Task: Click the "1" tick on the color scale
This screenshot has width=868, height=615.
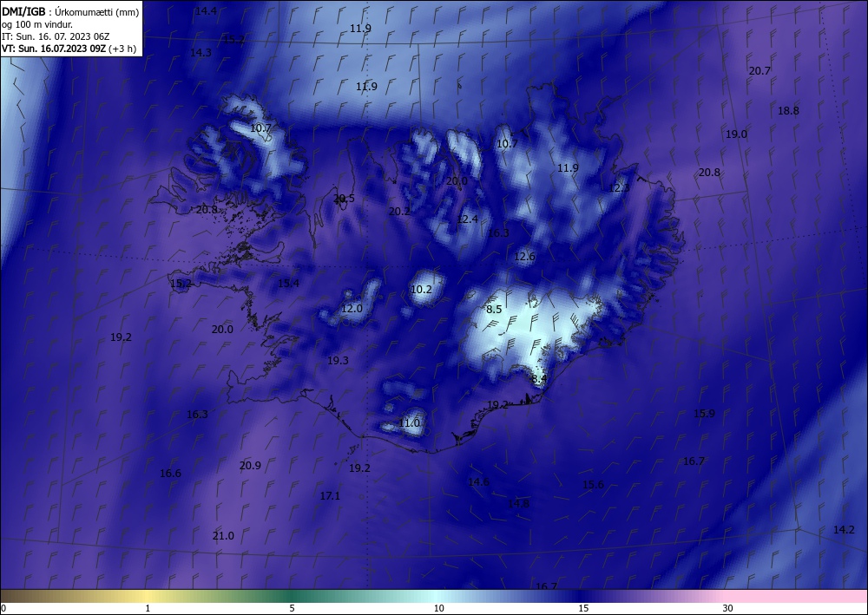Action: 148,608
